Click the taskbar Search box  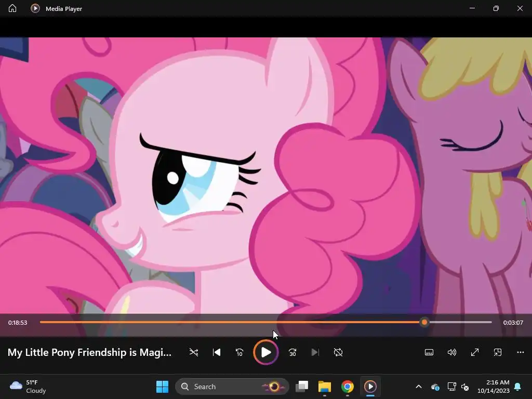tap(232, 387)
